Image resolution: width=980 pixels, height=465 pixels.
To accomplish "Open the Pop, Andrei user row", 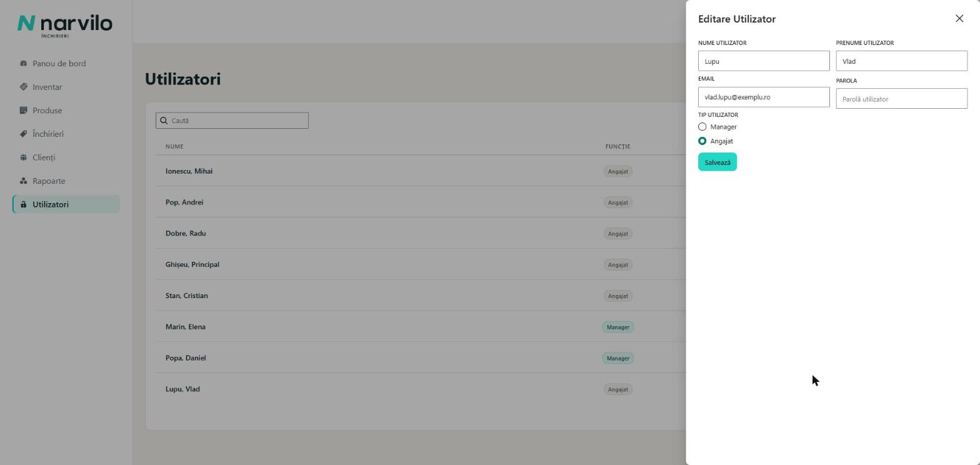I will point(421,202).
